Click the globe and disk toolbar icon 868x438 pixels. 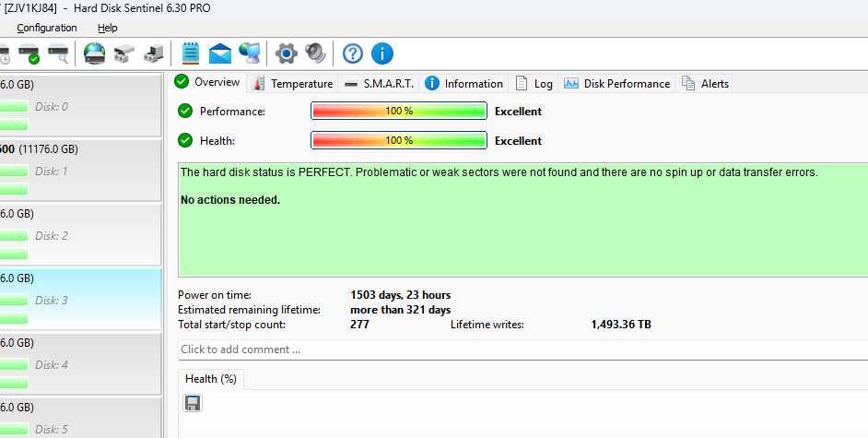(94, 53)
